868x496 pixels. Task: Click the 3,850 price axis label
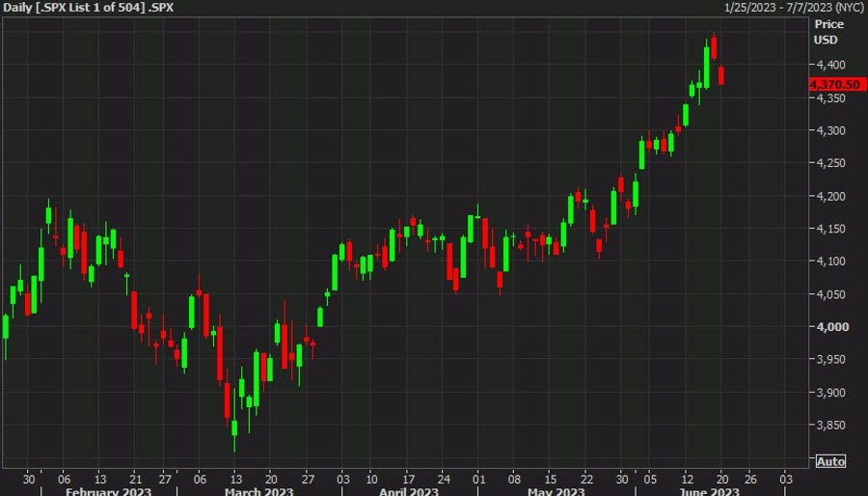point(829,426)
